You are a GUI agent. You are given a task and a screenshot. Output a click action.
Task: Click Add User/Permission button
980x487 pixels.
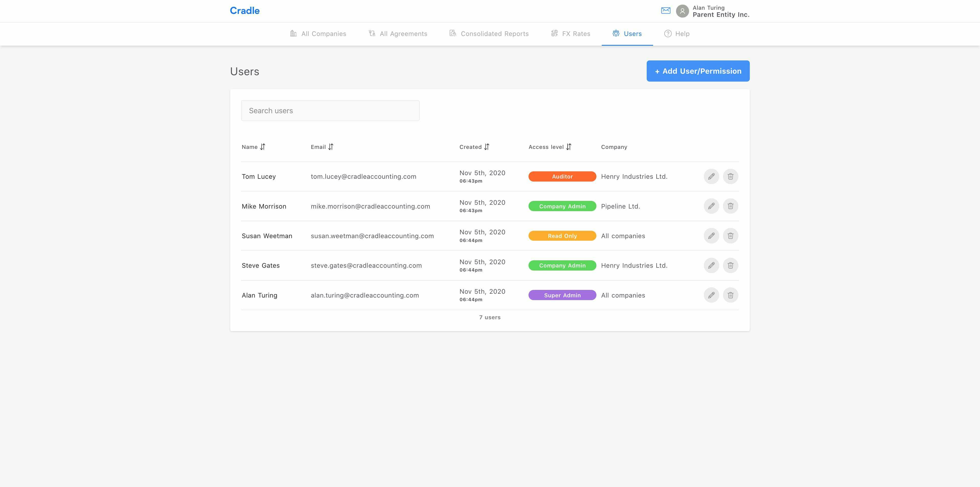[698, 71]
